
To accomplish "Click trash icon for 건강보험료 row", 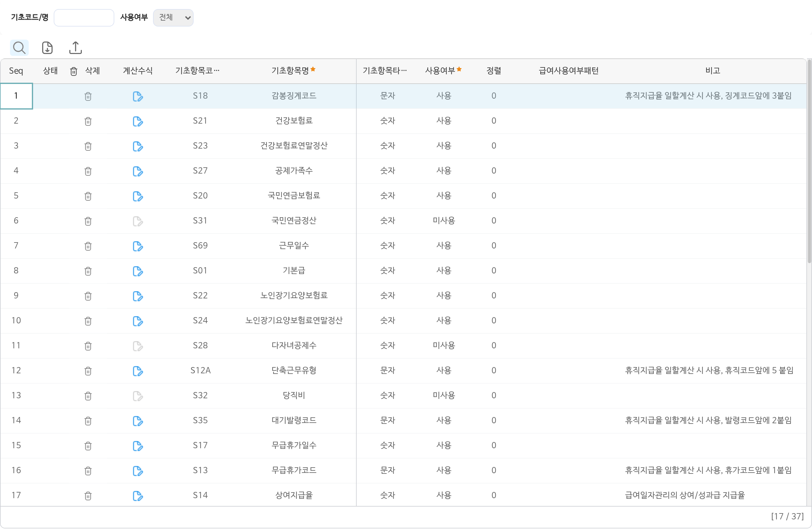I will [88, 121].
